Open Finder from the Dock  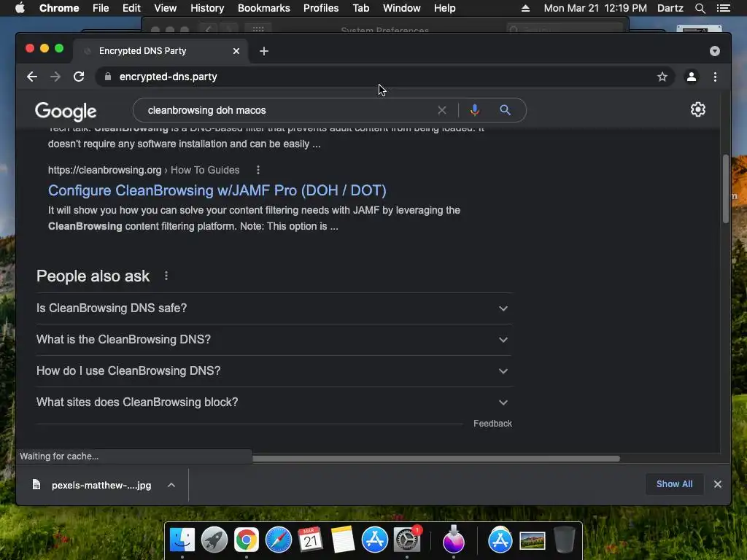click(x=182, y=540)
